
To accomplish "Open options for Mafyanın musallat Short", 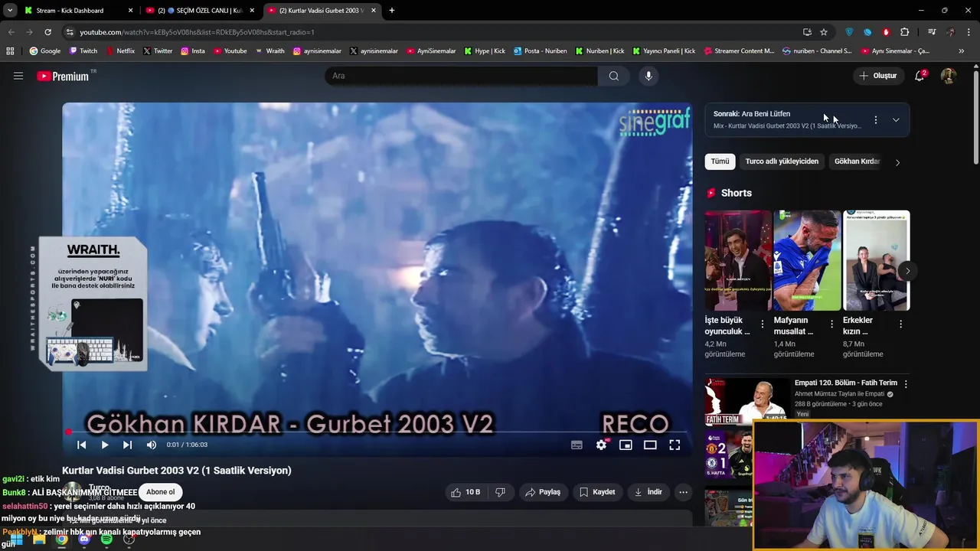I will (x=831, y=324).
